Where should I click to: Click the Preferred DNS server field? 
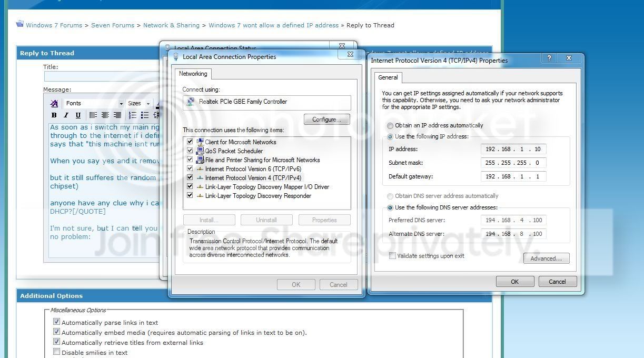coord(513,220)
